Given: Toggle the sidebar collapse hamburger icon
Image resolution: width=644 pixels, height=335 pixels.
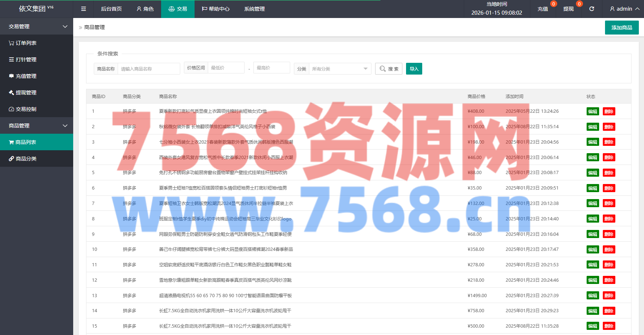Looking at the screenshot, I should 83,9.
